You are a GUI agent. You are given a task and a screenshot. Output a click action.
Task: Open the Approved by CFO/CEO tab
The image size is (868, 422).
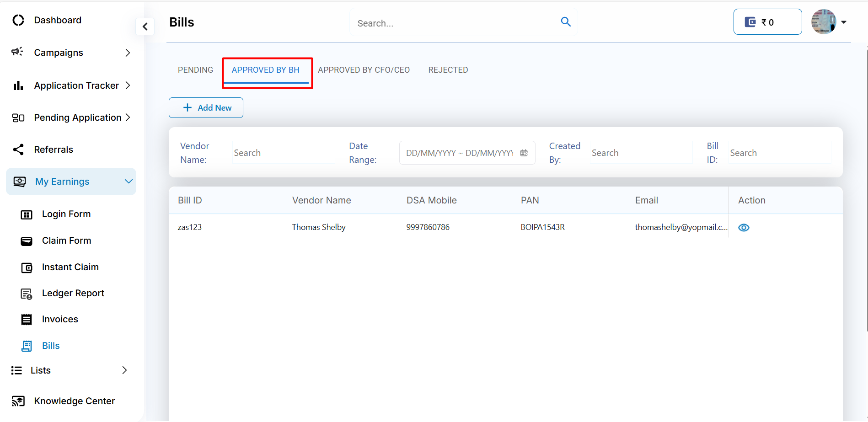pyautogui.click(x=364, y=70)
